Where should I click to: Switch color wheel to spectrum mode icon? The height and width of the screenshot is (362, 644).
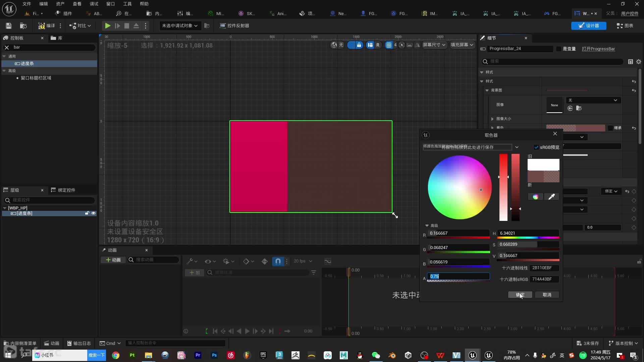(x=535, y=197)
